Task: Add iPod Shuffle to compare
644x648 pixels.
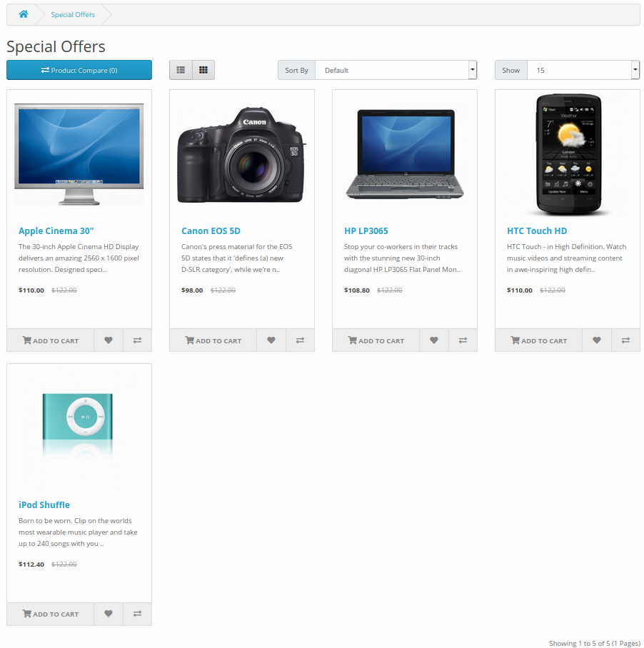Action: coord(137,614)
